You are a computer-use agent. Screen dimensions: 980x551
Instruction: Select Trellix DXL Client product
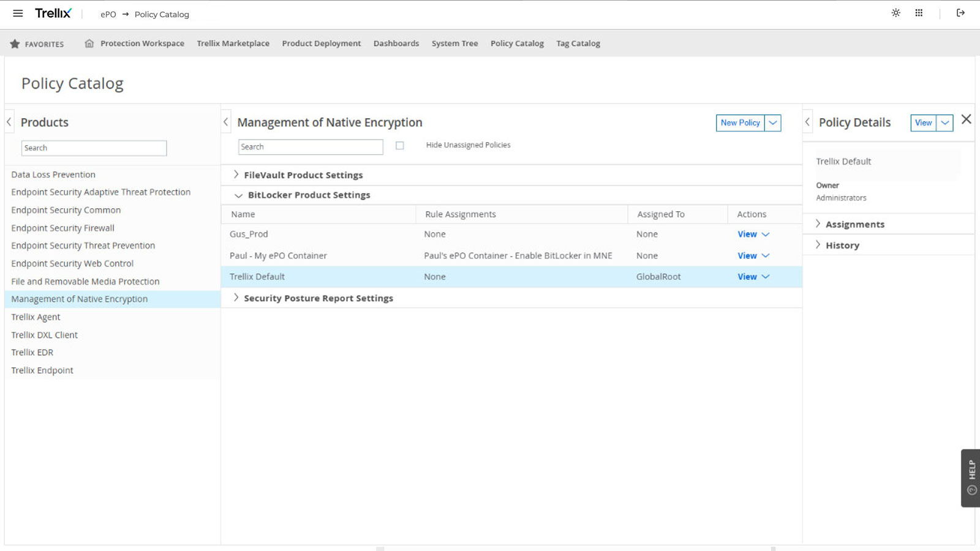(x=45, y=335)
